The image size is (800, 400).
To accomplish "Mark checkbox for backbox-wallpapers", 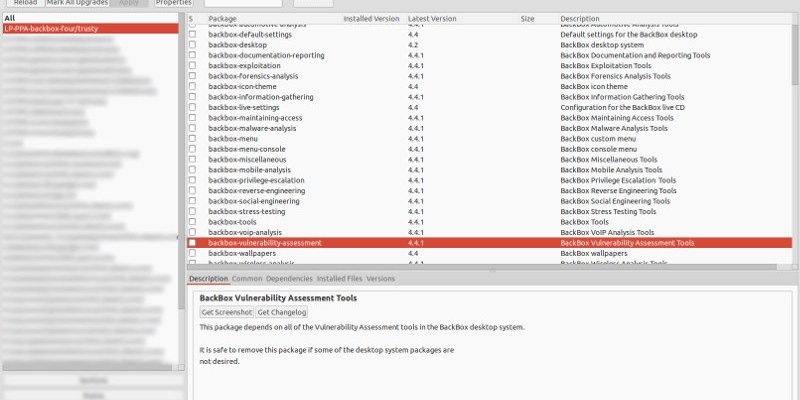I will coord(192,253).
